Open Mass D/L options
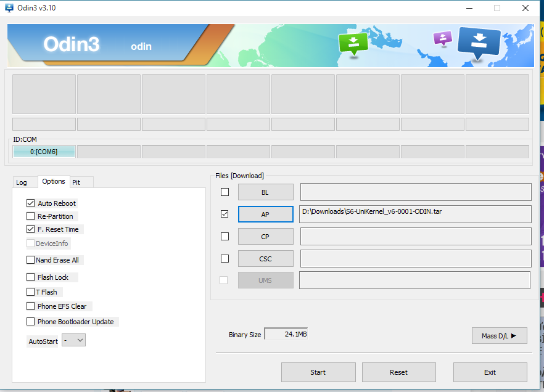 point(499,336)
